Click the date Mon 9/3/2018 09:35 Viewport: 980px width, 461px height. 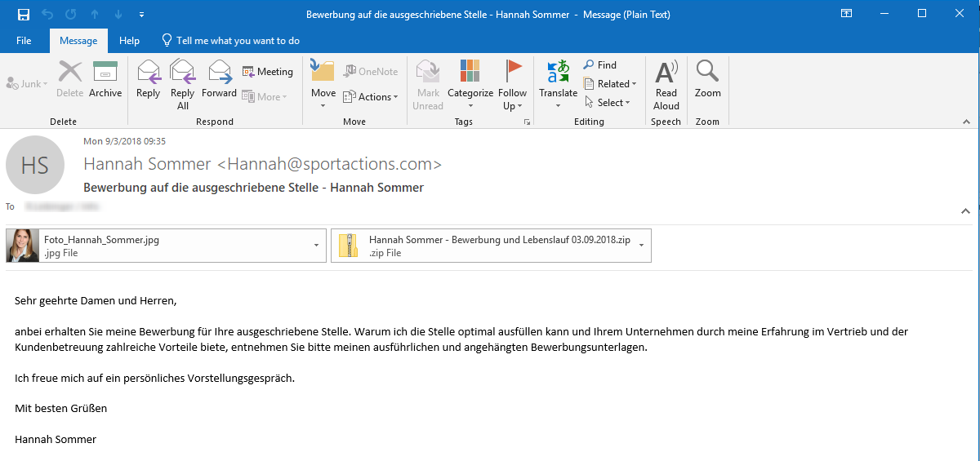[x=124, y=141]
